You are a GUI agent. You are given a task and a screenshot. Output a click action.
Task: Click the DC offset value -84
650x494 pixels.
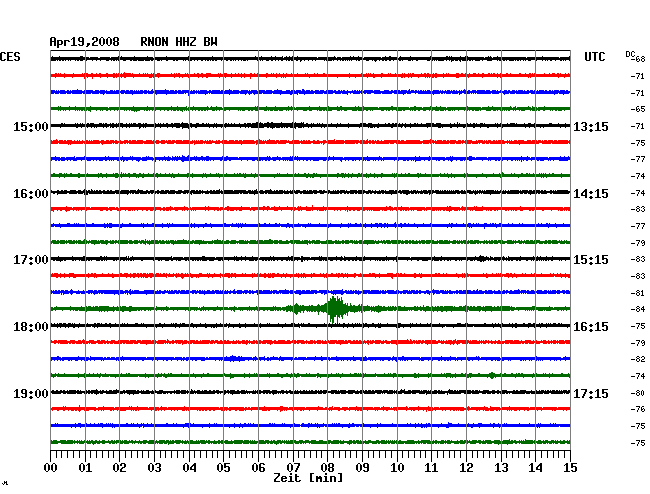pos(638,309)
